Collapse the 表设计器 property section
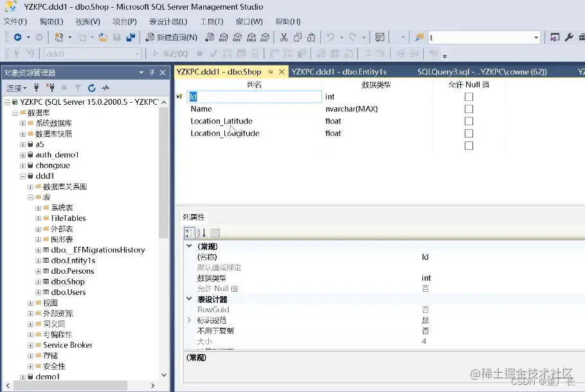This screenshot has height=392, width=585. (189, 299)
